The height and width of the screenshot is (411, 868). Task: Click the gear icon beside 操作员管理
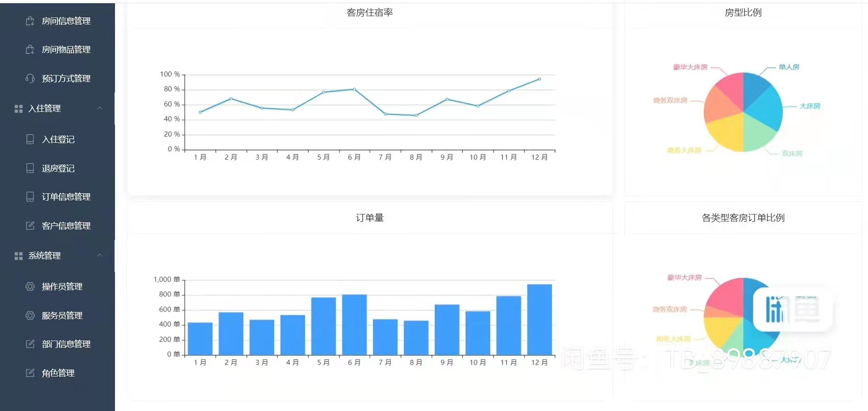(x=30, y=286)
